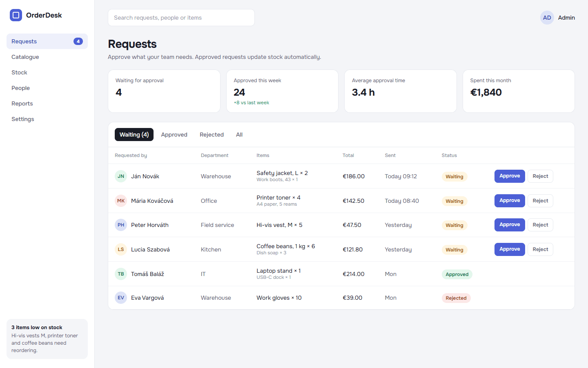Click the OrderDesk logo icon
The width and height of the screenshot is (588, 368).
[16, 15]
